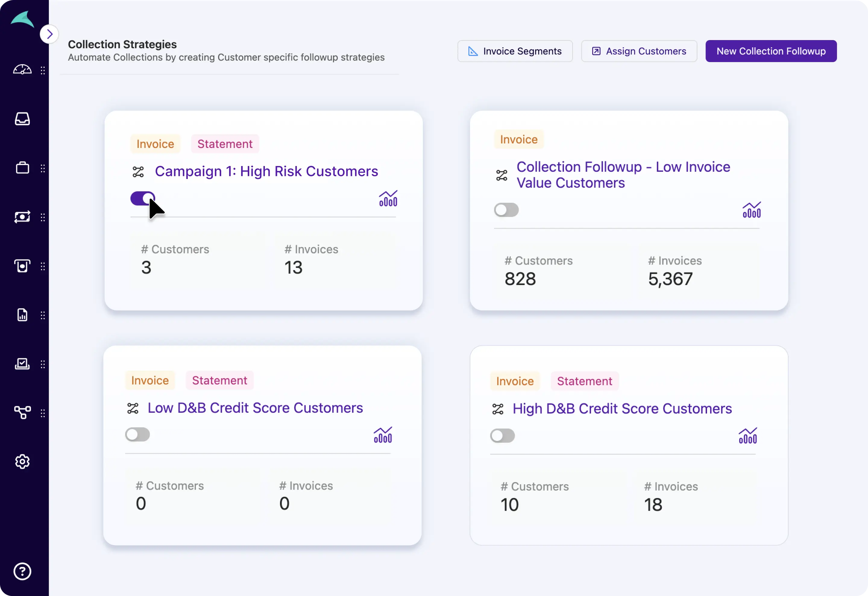Open settings gear in sidebar
This screenshot has height=596, width=868.
coord(22,462)
